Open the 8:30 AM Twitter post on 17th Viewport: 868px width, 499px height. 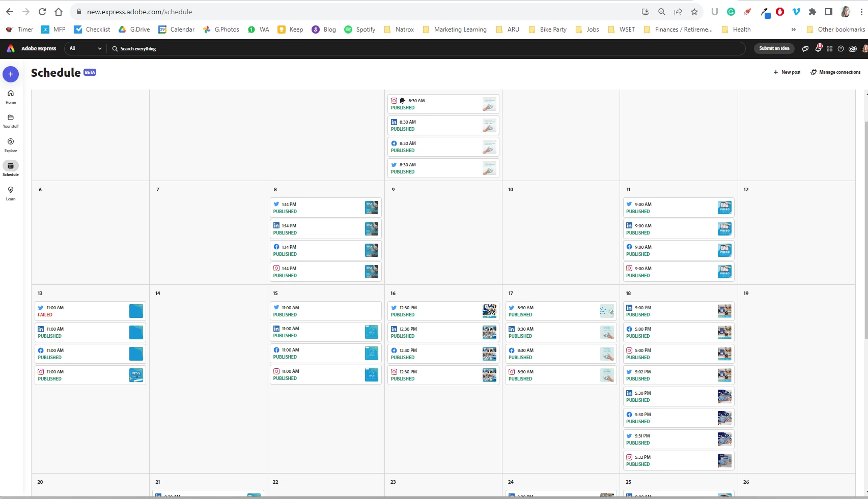click(x=561, y=311)
